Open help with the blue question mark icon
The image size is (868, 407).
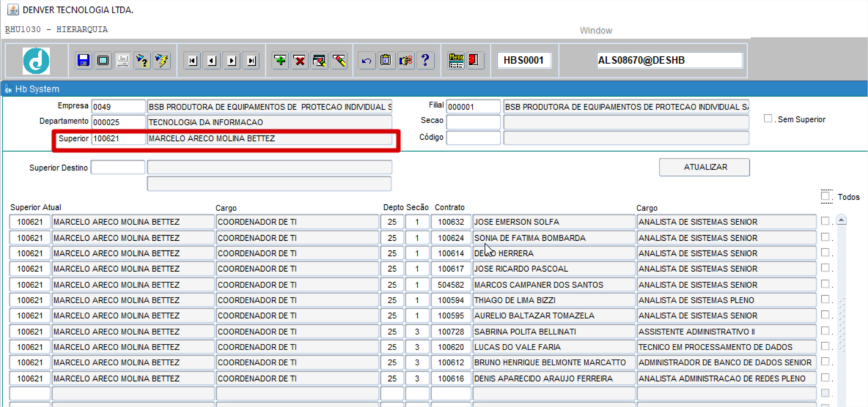(x=425, y=61)
